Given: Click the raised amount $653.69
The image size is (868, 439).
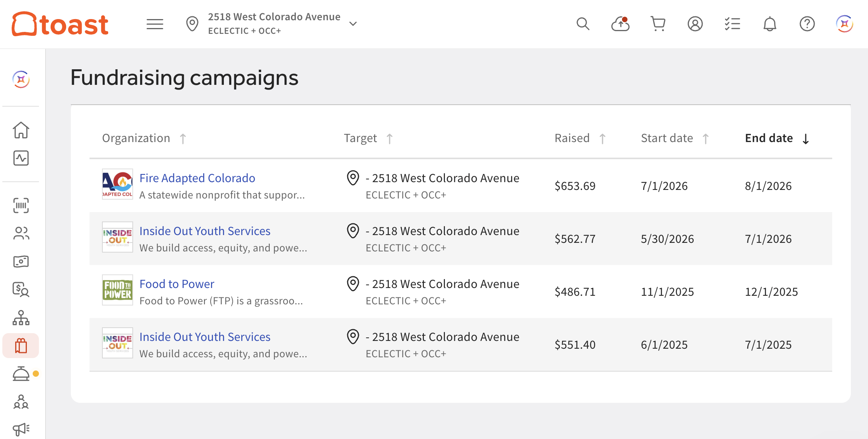Looking at the screenshot, I should pos(575,186).
